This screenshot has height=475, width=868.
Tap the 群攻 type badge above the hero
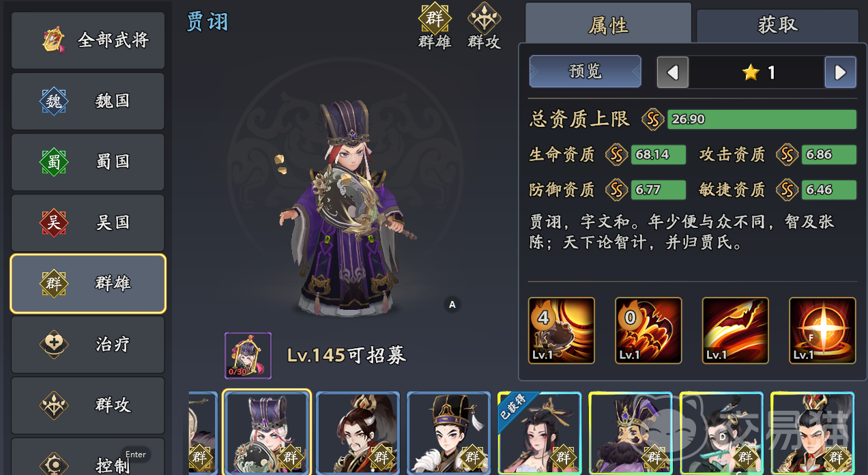(x=484, y=26)
